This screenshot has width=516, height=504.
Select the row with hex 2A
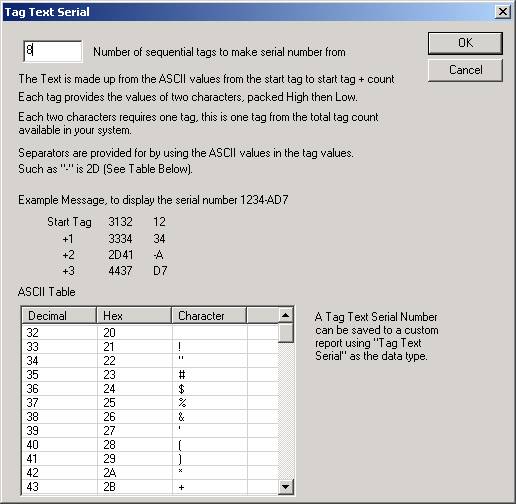150,473
